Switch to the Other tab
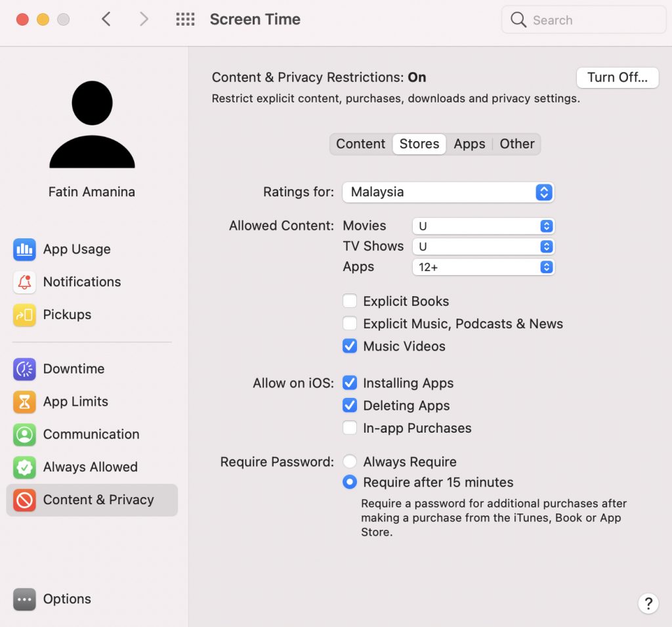 point(517,144)
